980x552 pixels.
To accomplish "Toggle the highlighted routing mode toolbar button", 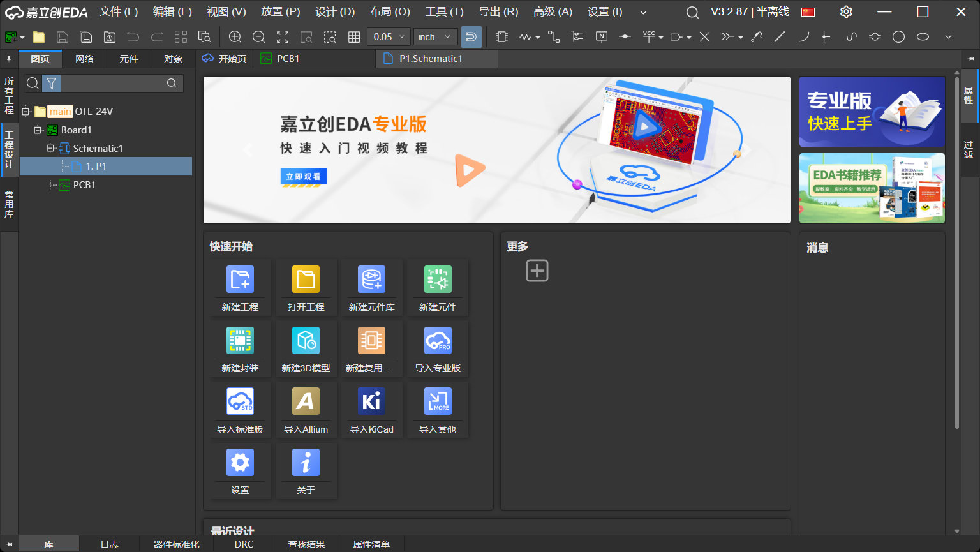I will (x=471, y=37).
